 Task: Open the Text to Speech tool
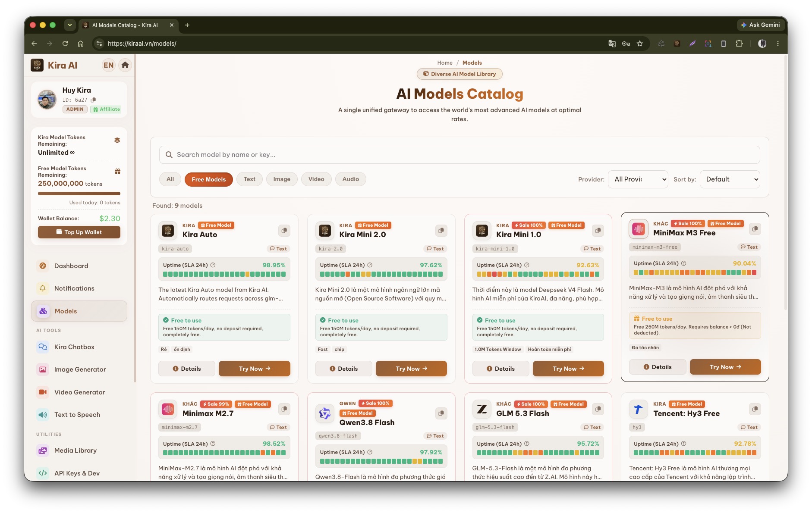click(79, 415)
